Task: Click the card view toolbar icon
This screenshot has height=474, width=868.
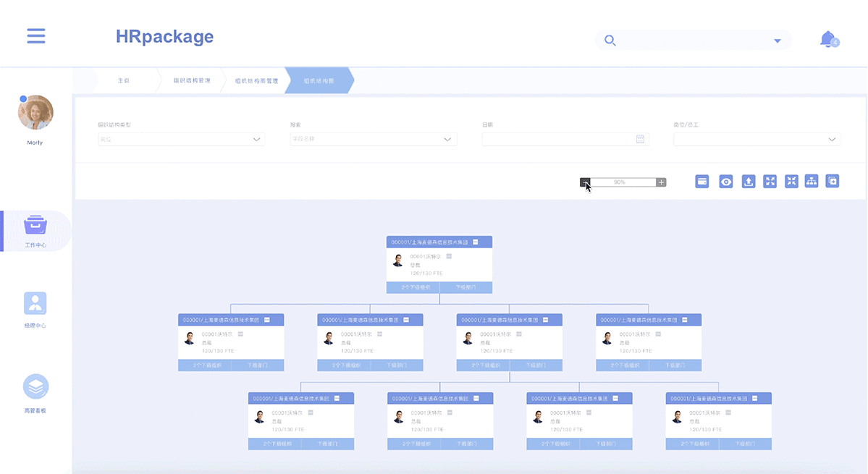Action: coord(702,182)
